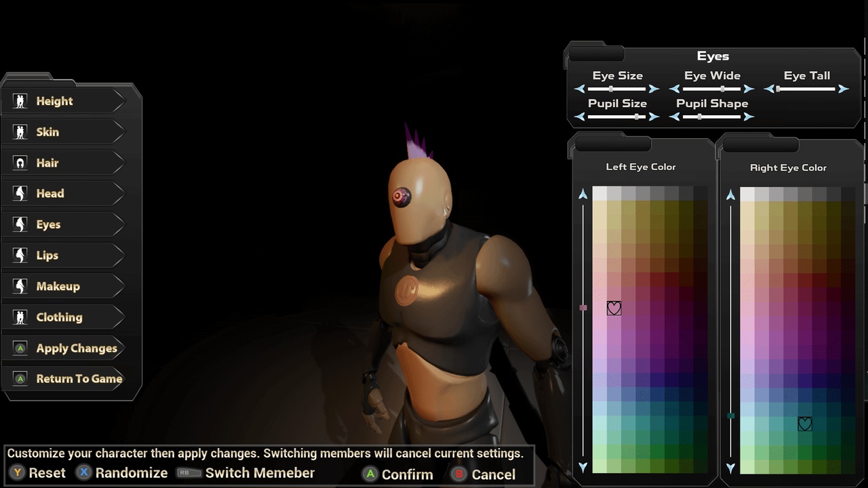868x488 pixels.
Task: Click Right Eye Color scroll down arrow
Action: pos(730,468)
